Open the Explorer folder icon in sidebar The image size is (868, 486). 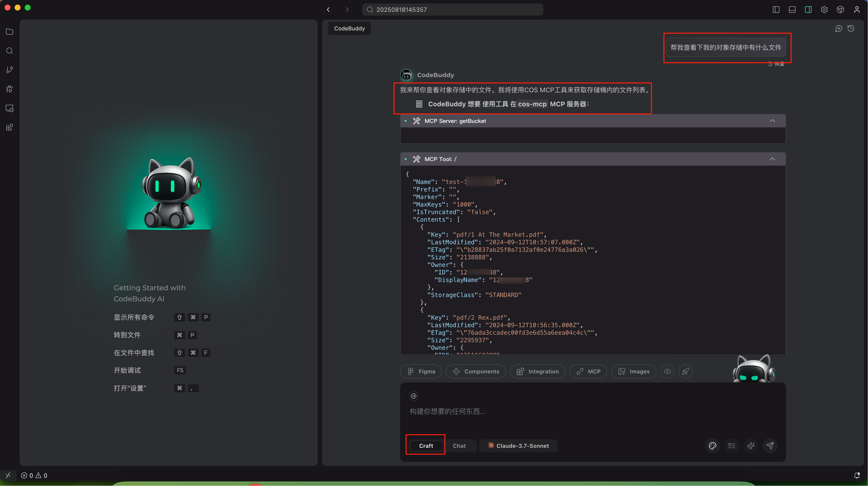coord(10,32)
